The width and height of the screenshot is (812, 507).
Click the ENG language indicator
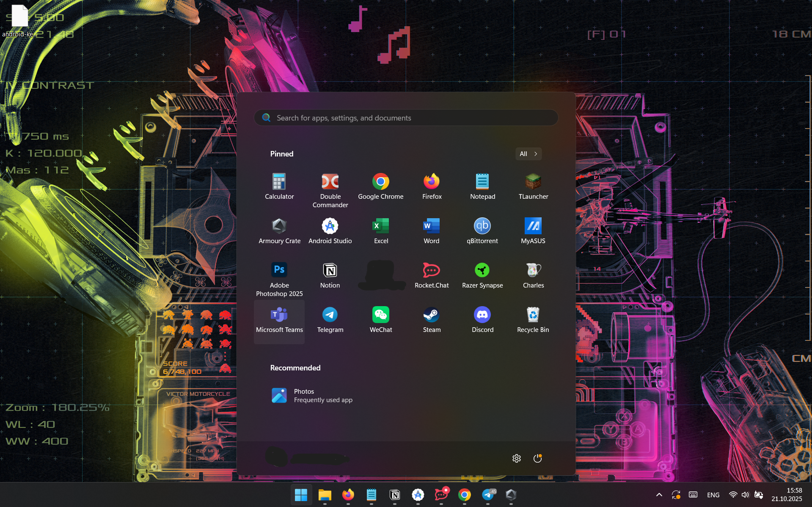tap(713, 495)
